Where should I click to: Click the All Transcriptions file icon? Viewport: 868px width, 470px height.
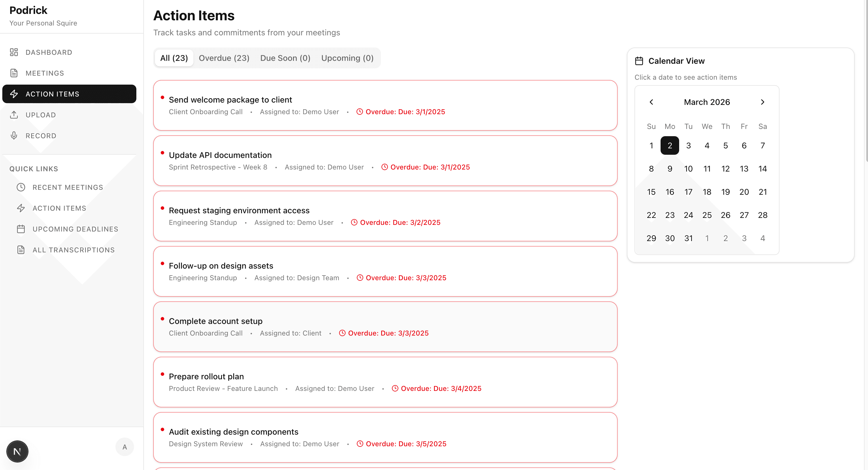pos(21,250)
